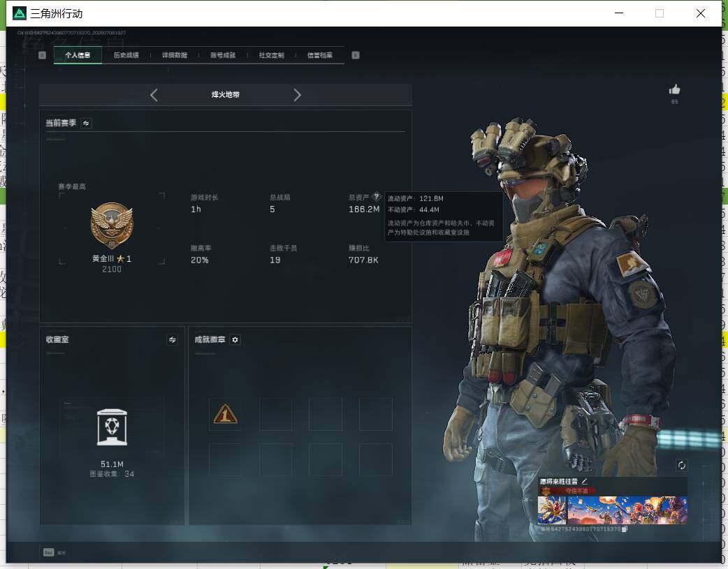Give a like with the thumbs-up icon
Image resolution: width=728 pixels, height=569 pixels.
[x=675, y=89]
